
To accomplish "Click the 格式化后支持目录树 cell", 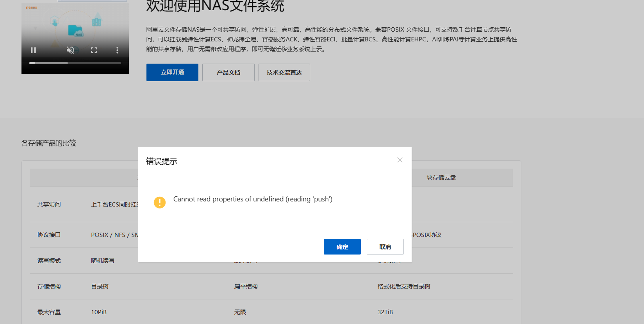I will (404, 287).
